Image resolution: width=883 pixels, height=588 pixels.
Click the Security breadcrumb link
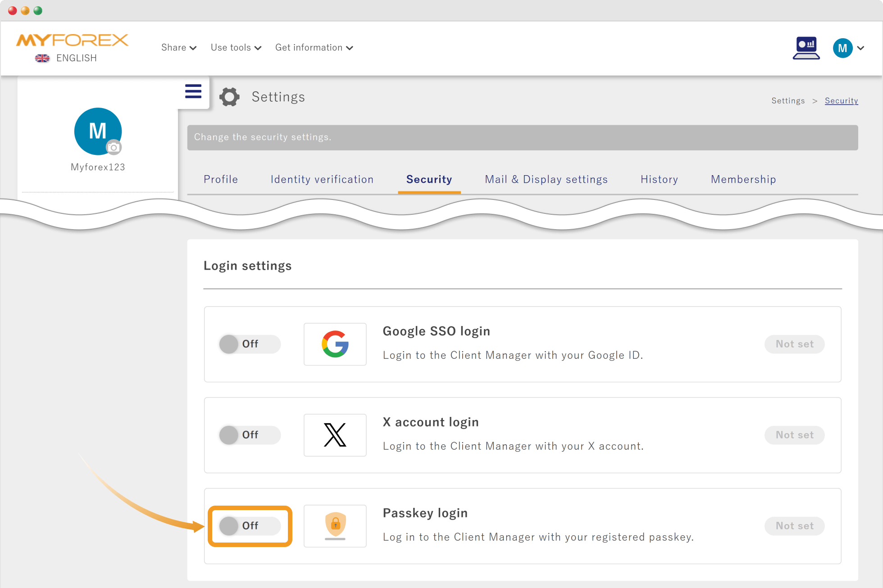pos(842,100)
